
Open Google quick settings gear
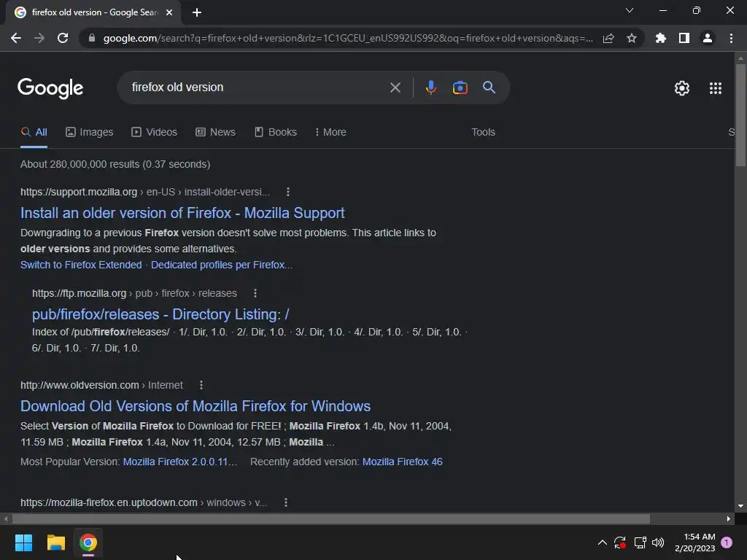682,88
